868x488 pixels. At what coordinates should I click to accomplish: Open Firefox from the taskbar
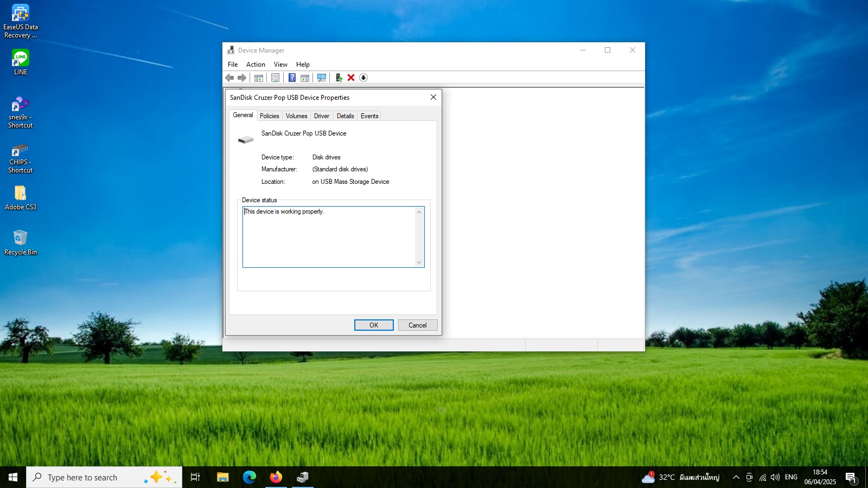click(276, 477)
